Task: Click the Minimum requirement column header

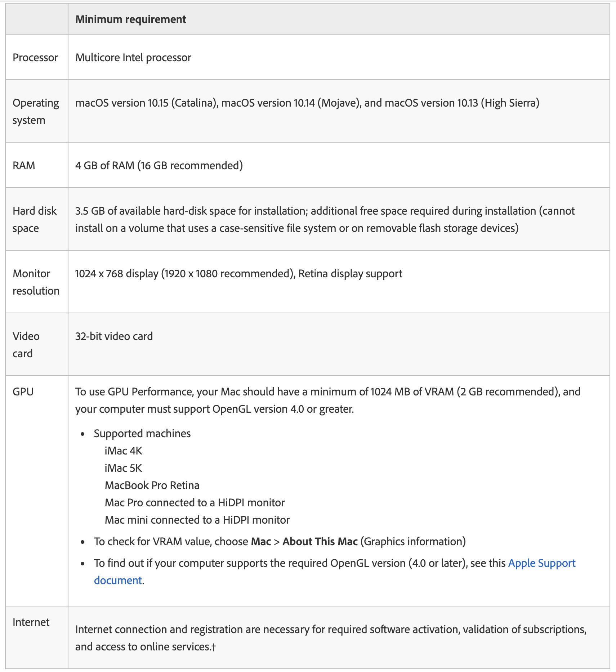Action: (130, 19)
